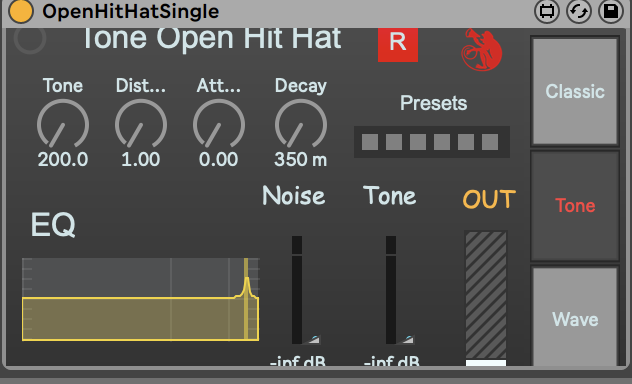This screenshot has height=384, width=632.
Task: Click the orange OUT label
Action: pyautogui.click(x=489, y=199)
